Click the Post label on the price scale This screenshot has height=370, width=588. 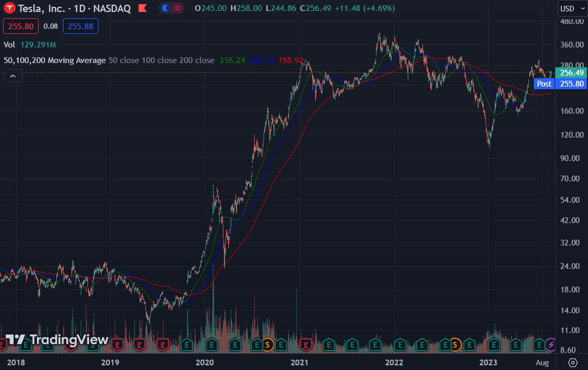coord(544,84)
